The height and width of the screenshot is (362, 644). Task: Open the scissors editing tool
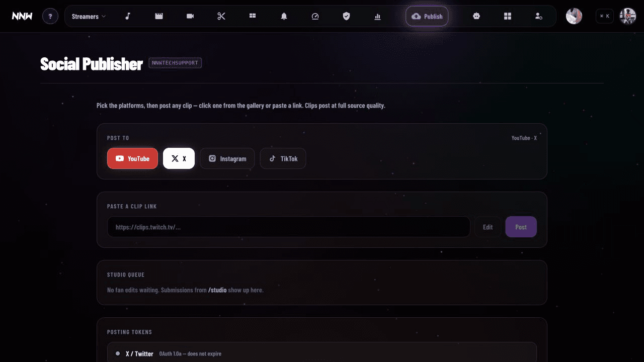[x=221, y=17]
